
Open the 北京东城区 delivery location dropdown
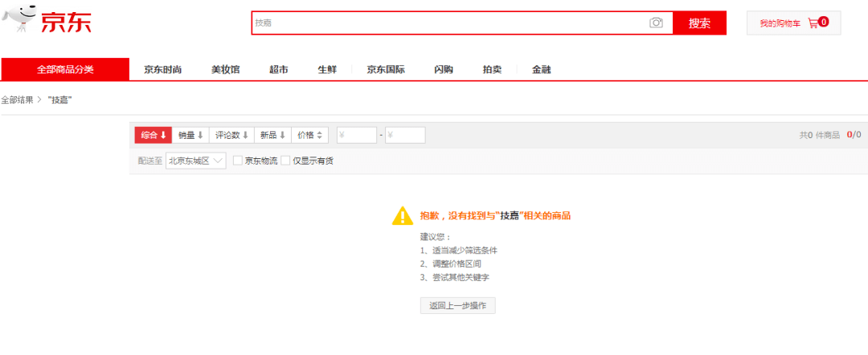(x=196, y=161)
